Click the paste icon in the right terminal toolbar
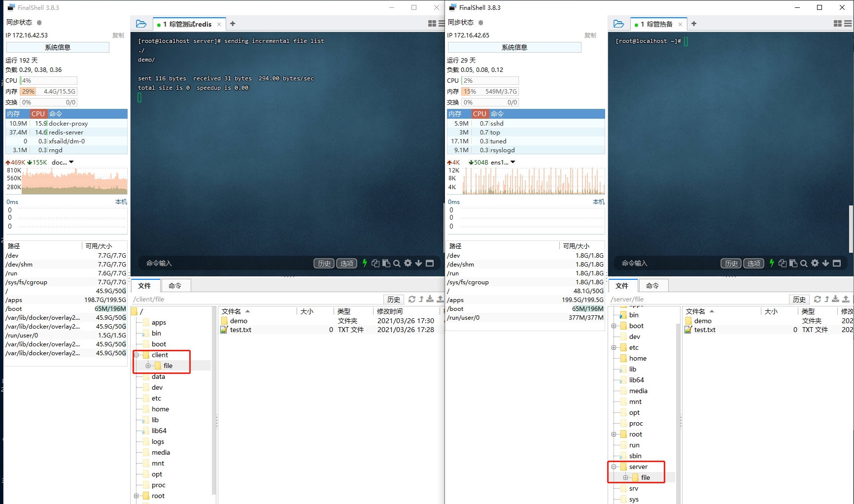Viewport: 854px width, 504px height. [x=793, y=264]
